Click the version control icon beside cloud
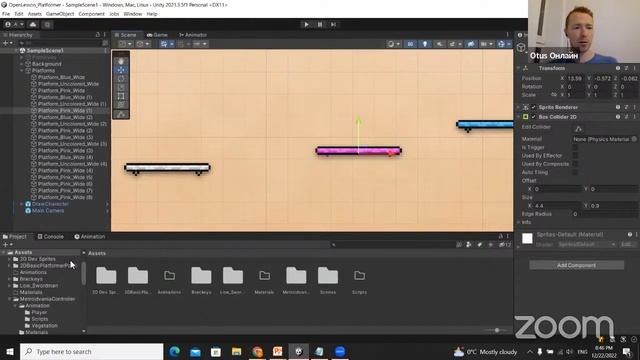The width and height of the screenshot is (640, 360). 47,24
